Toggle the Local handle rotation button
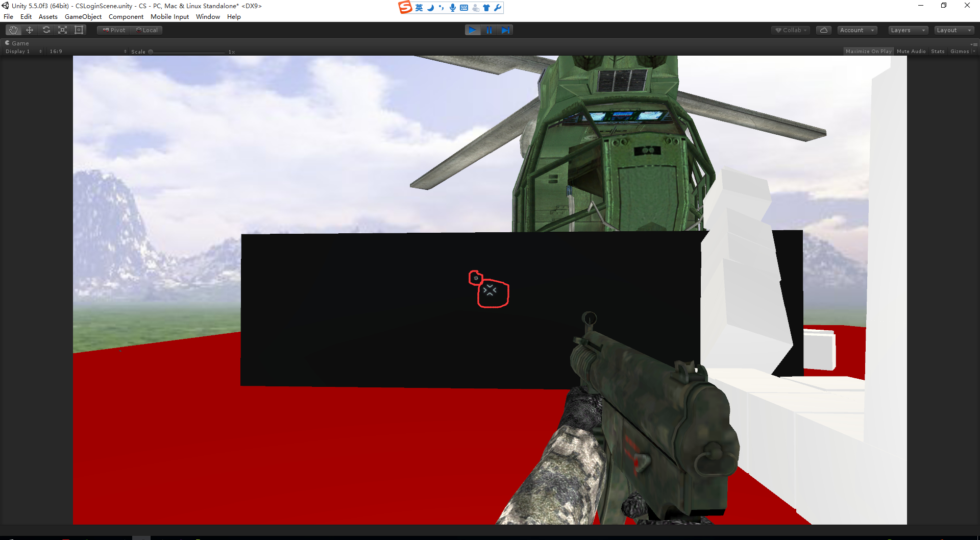The image size is (980, 540). click(x=146, y=30)
